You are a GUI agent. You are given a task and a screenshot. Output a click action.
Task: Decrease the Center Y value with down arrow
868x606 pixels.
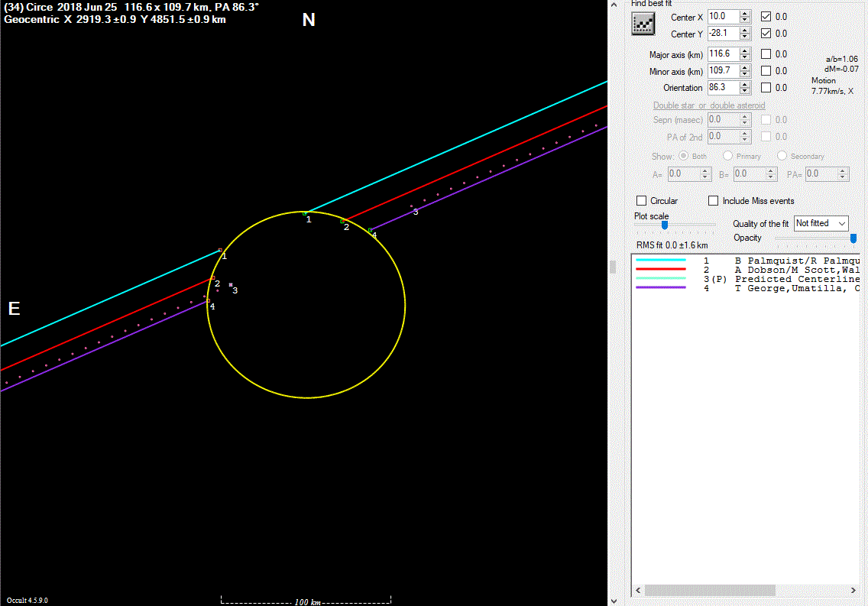click(744, 37)
